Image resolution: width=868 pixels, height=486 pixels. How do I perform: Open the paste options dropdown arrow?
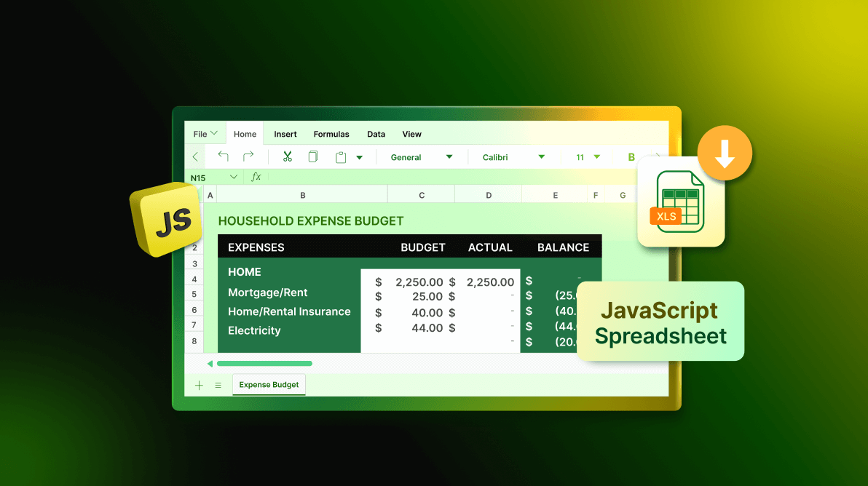point(359,157)
